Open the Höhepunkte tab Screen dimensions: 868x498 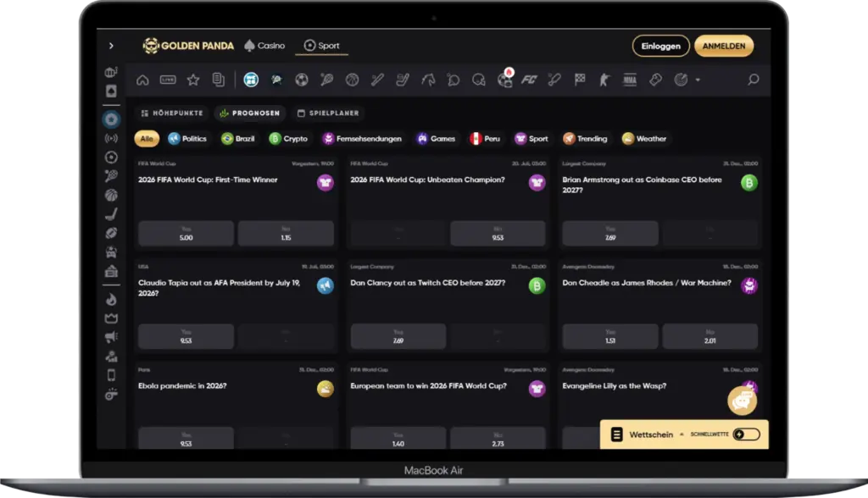tap(172, 113)
